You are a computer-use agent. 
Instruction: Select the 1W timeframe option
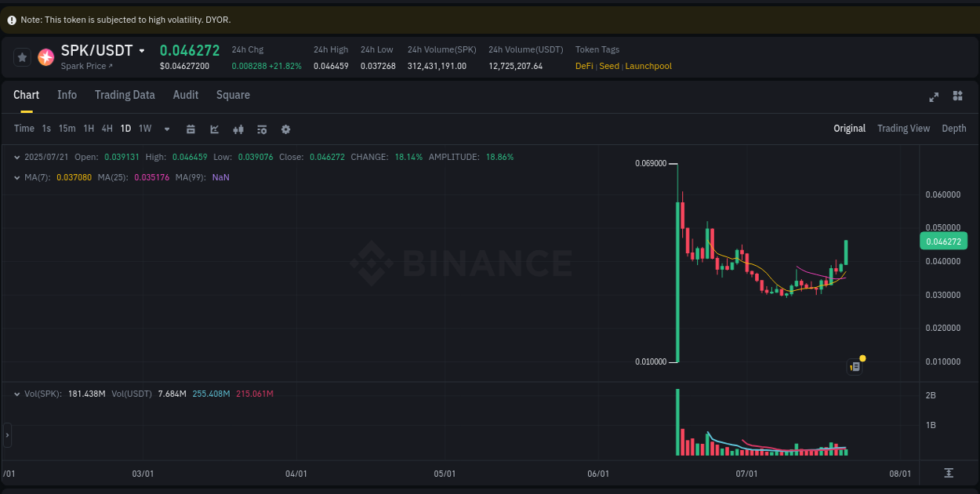tap(144, 129)
